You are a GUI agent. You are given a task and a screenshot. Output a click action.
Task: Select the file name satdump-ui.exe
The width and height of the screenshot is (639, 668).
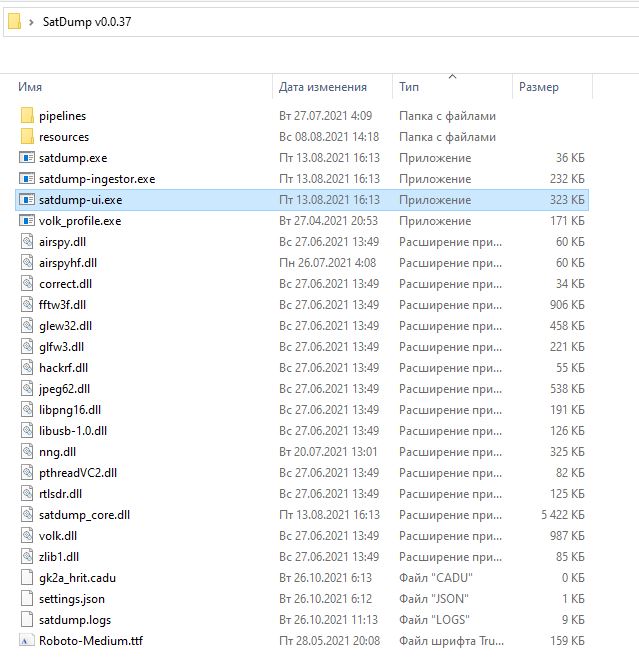point(81,200)
